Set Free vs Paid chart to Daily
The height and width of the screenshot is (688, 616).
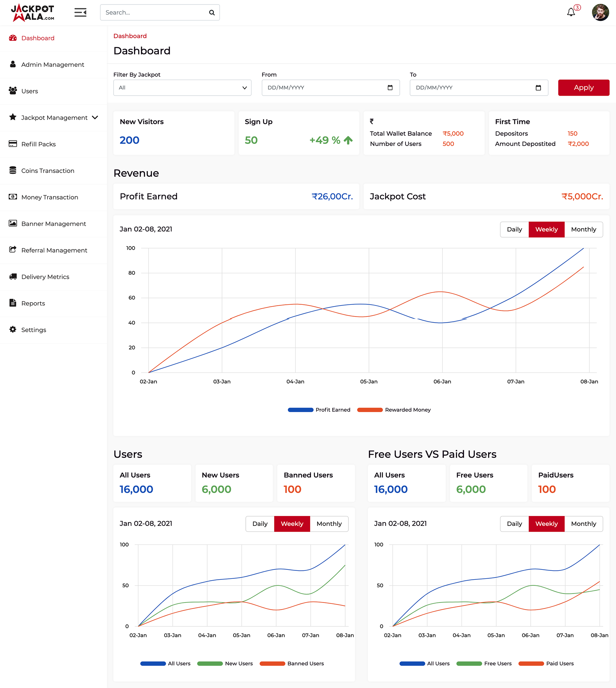[x=514, y=524]
